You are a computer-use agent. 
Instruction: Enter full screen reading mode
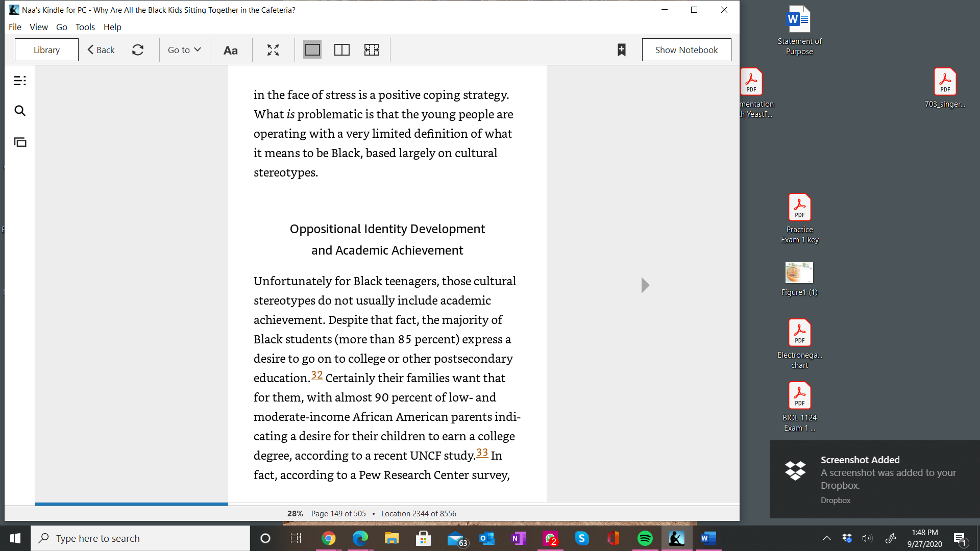click(273, 50)
